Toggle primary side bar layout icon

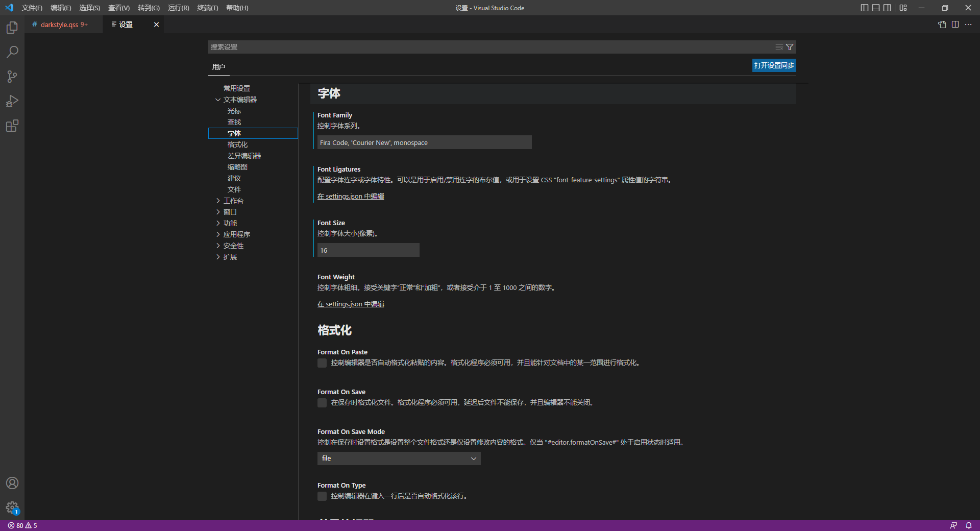864,8
